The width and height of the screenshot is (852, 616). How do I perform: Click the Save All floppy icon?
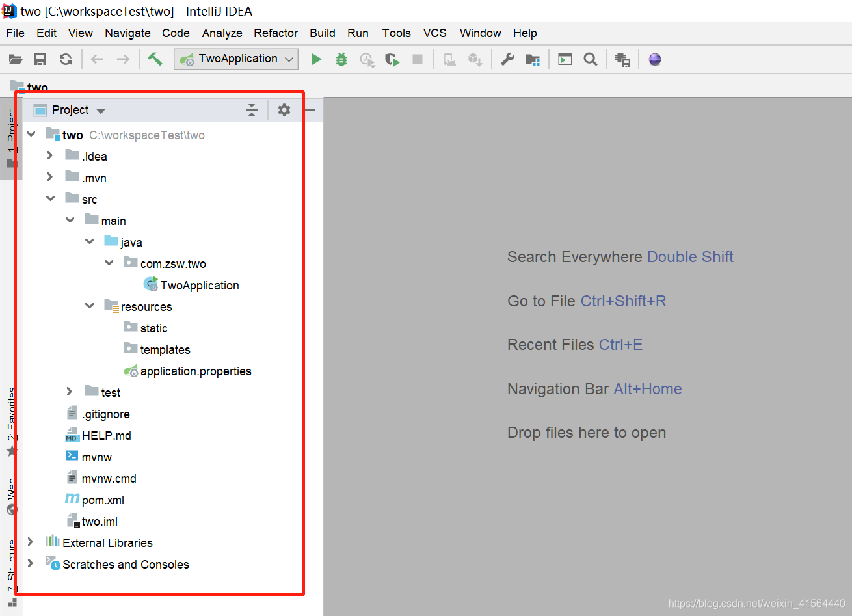coord(40,59)
